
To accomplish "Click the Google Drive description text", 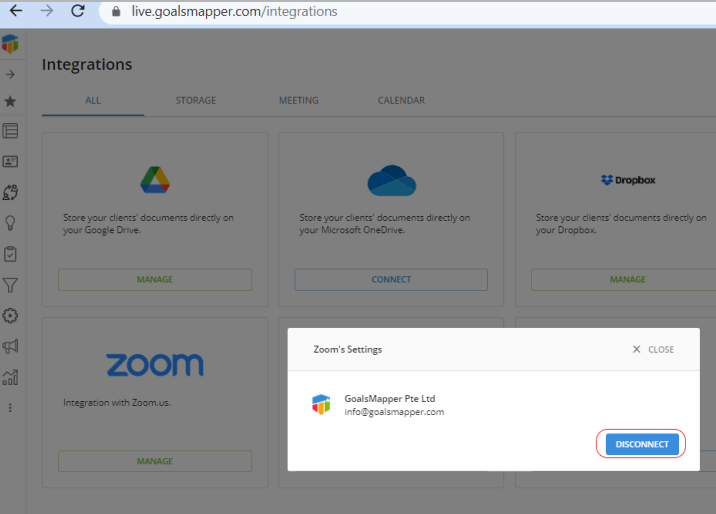I will [x=148, y=224].
